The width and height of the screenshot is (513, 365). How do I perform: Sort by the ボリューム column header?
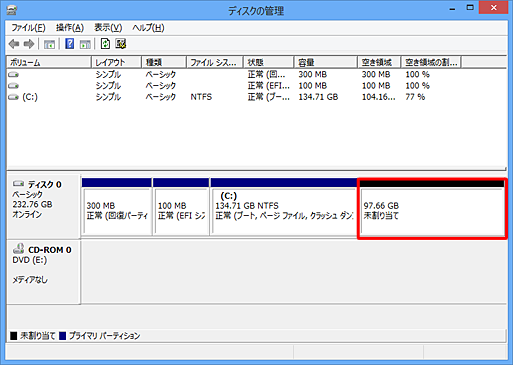tap(49, 62)
